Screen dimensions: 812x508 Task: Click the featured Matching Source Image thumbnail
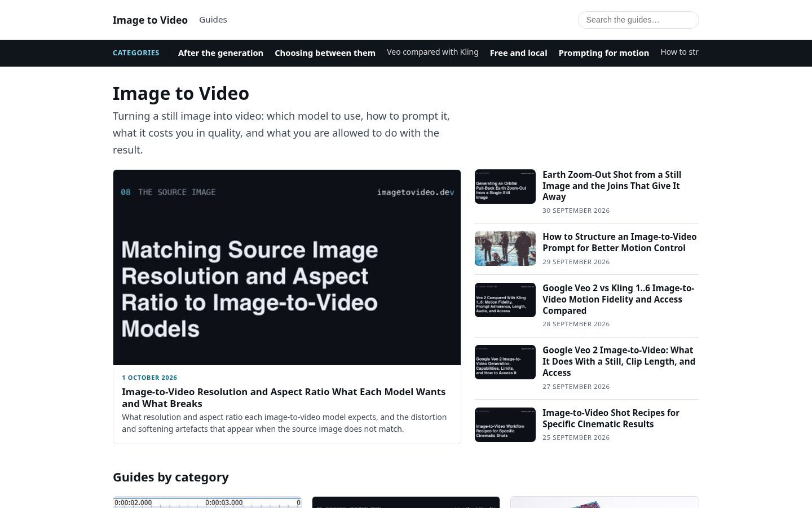pos(287,268)
